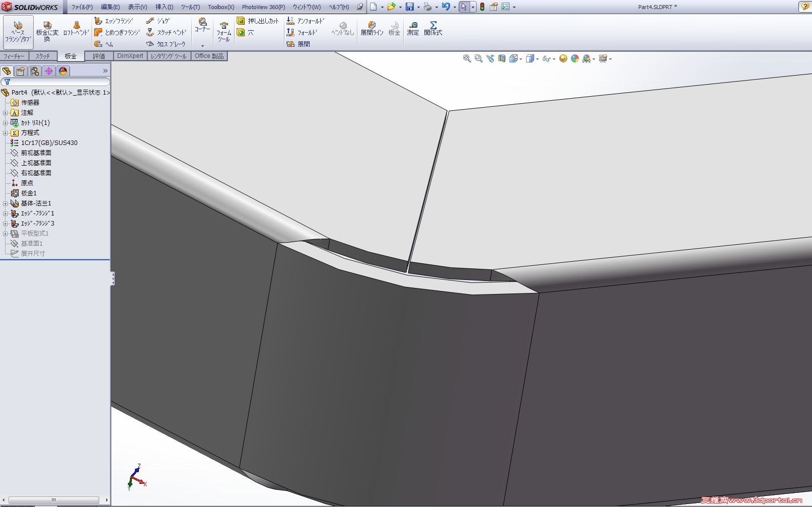Click the Rebuild traffic light icon
This screenshot has height=507, width=812.
482,7
